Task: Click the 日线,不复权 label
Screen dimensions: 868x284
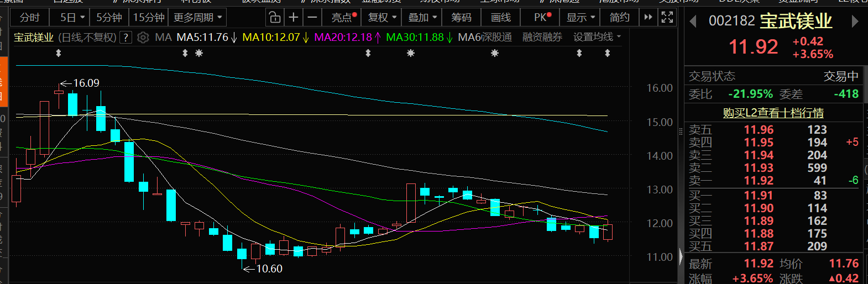Action: 87,38
